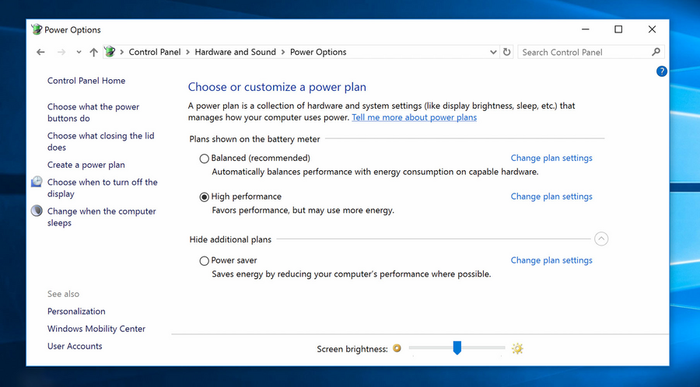Click the dim brightness icon

click(x=397, y=348)
